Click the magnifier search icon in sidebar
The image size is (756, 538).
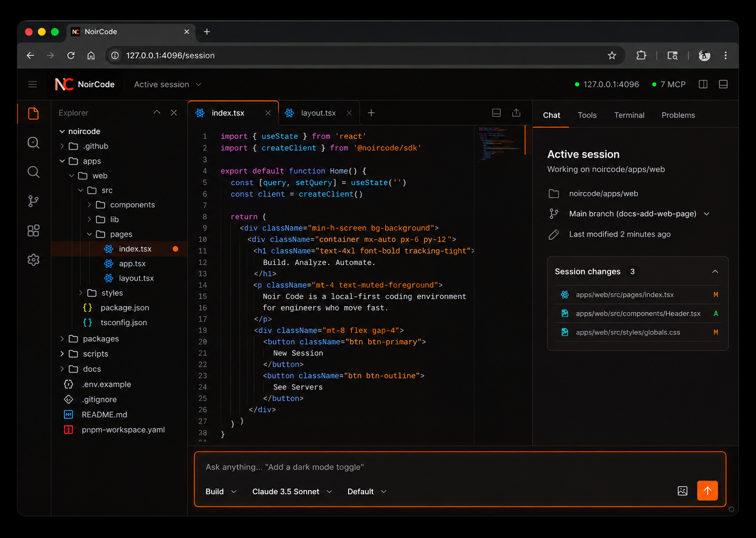pyautogui.click(x=34, y=172)
